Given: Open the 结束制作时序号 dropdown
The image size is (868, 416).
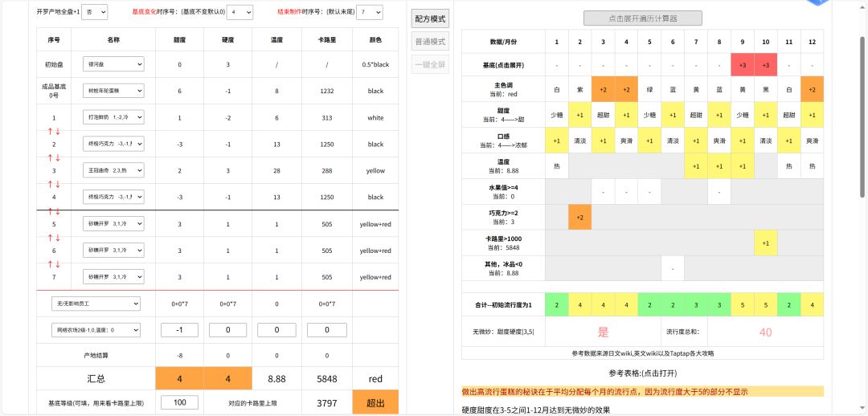Looking at the screenshot, I should click(x=371, y=12).
